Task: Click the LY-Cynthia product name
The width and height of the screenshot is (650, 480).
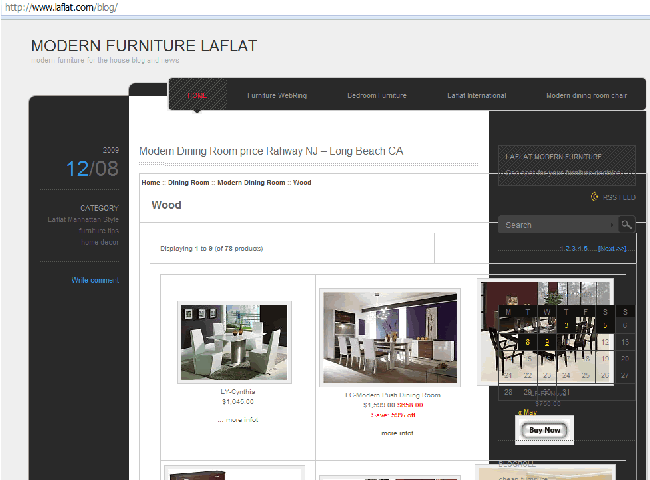Action: point(238,392)
